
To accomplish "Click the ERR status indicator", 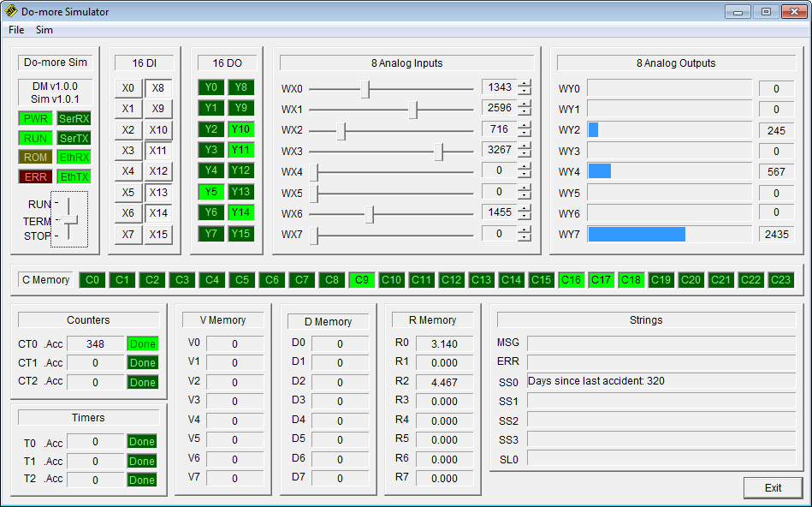I will click(35, 176).
